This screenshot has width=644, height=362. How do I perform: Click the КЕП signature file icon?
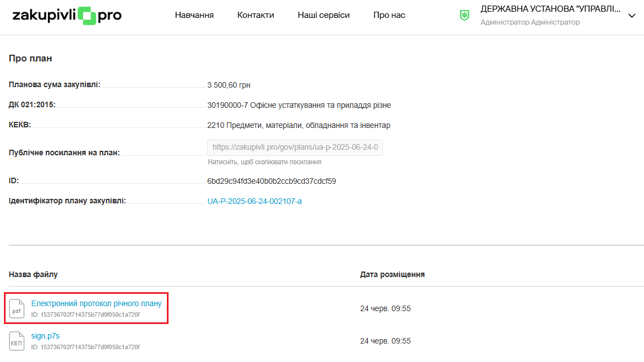click(17, 341)
